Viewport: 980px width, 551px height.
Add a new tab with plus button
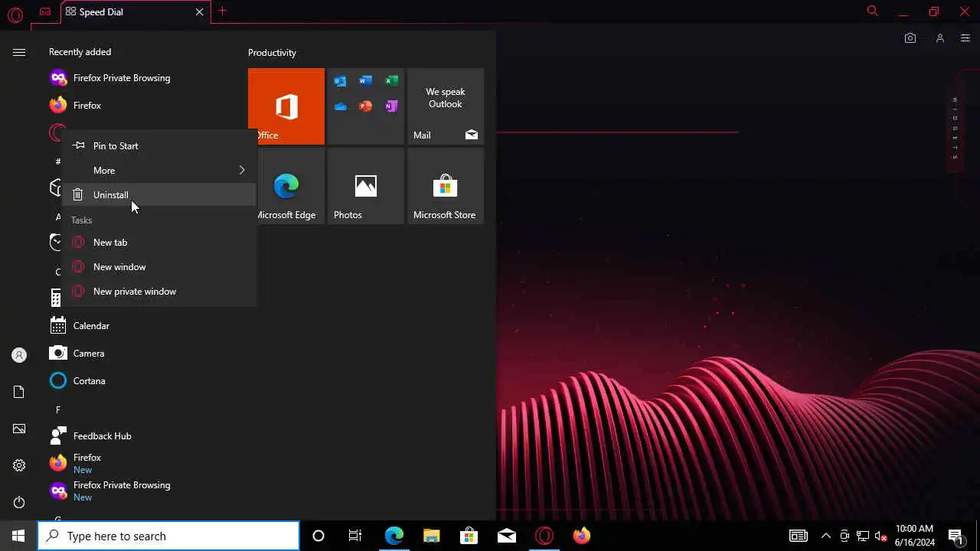tap(223, 11)
